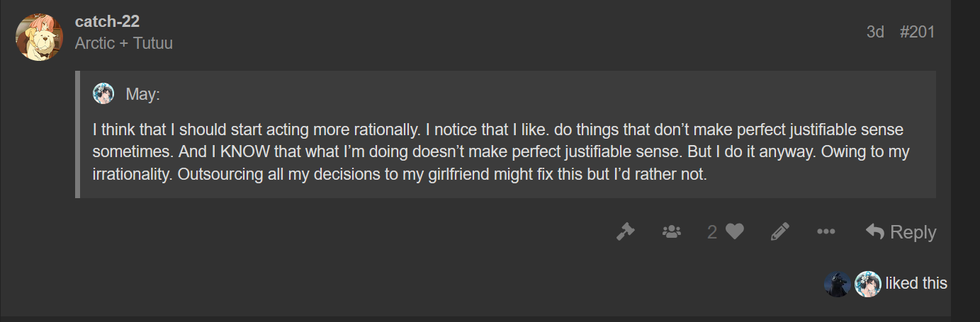Like the post with the heart icon
Image resolution: width=980 pixels, height=322 pixels.
[x=735, y=231]
